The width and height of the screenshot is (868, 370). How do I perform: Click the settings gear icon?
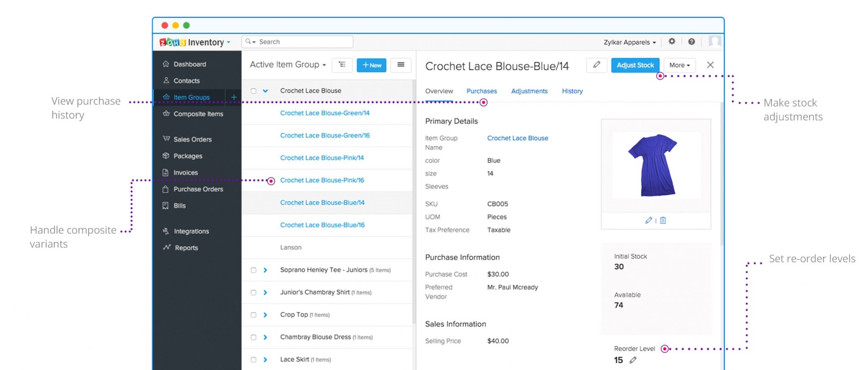(672, 42)
